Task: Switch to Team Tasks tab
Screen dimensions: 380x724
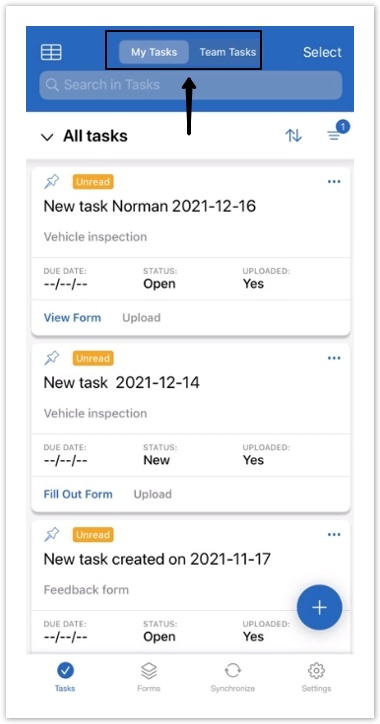Action: (228, 52)
